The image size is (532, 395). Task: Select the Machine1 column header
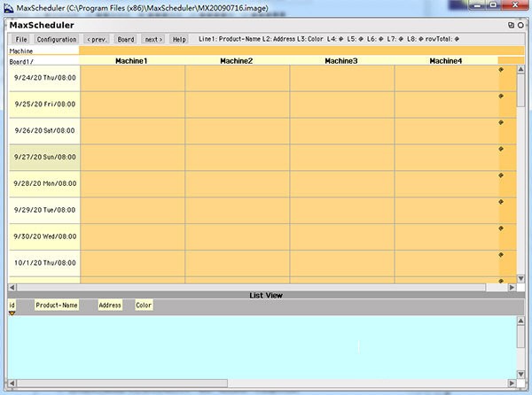coord(131,61)
